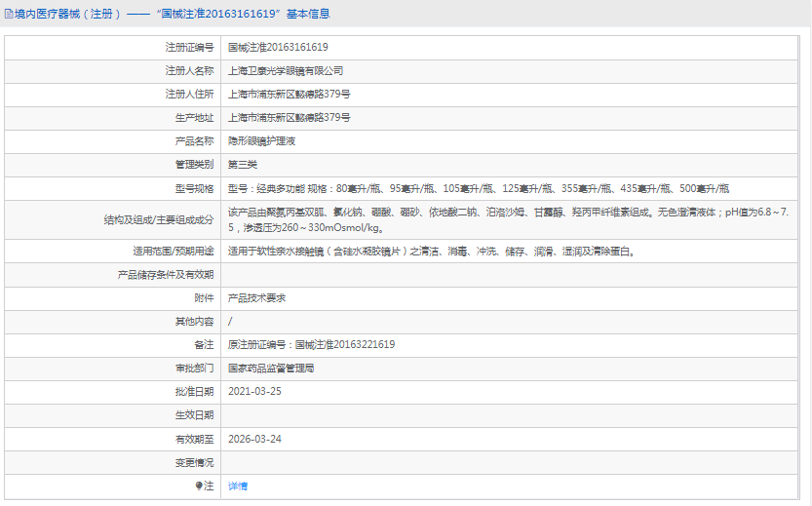Click product name 隐形眼镜护理液
This screenshot has width=812, height=506.
pyautogui.click(x=261, y=141)
